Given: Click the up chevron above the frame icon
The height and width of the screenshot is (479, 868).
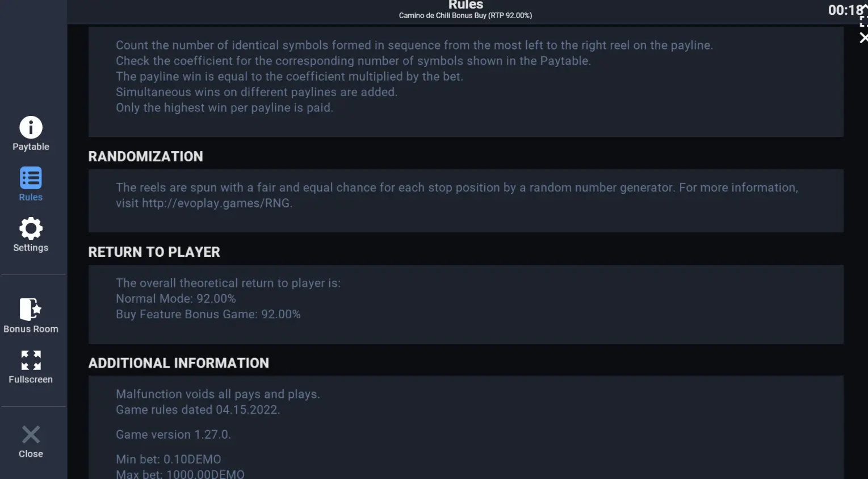Looking at the screenshot, I should 865,6.
